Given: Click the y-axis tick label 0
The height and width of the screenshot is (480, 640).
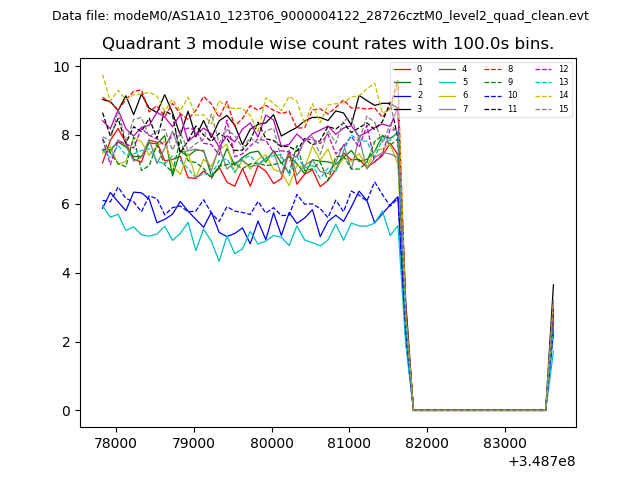Looking at the screenshot, I should tap(66, 411).
